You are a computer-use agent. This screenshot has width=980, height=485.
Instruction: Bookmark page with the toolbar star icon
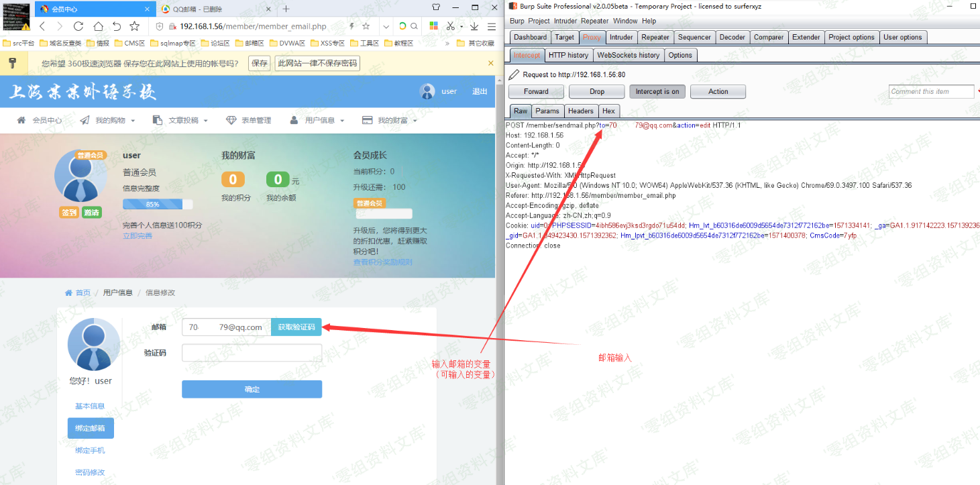point(135,26)
